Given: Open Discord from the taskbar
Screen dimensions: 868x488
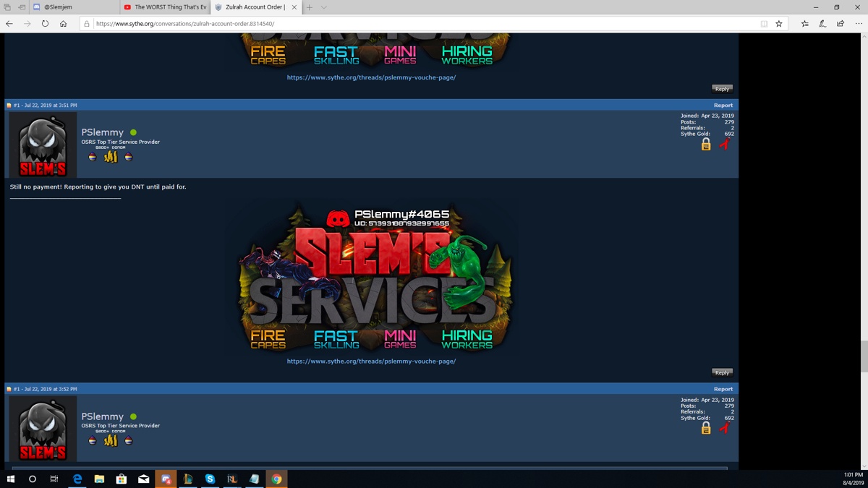Looking at the screenshot, I should click(x=166, y=479).
